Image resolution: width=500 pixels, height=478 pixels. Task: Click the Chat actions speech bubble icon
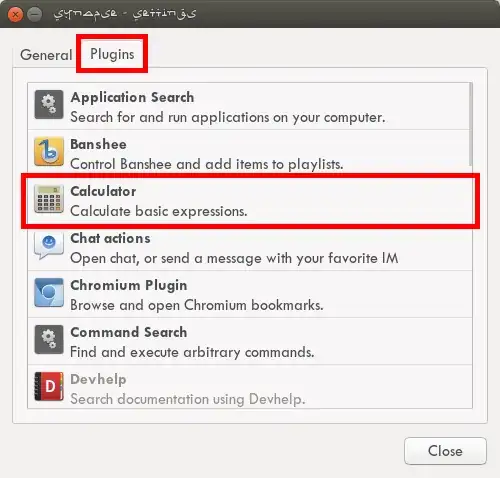[49, 245]
